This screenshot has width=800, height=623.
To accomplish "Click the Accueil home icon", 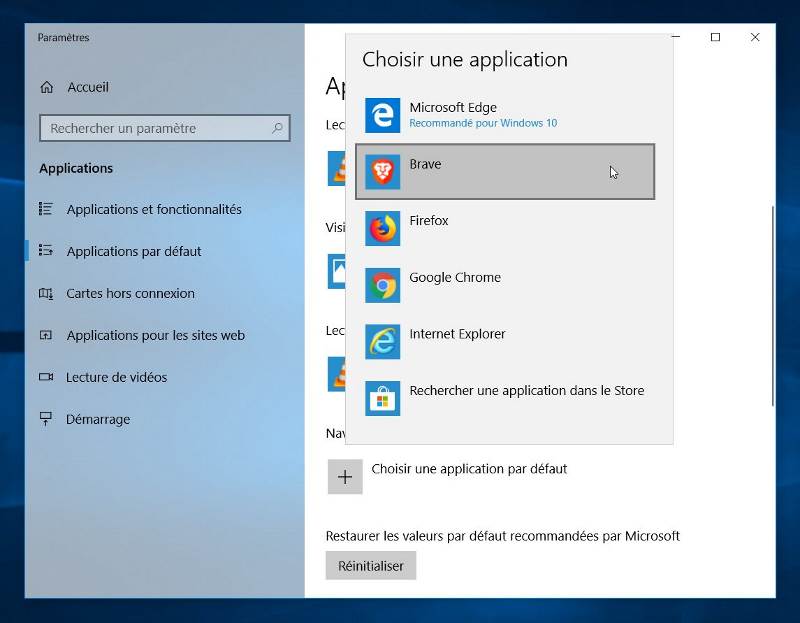I will [47, 87].
